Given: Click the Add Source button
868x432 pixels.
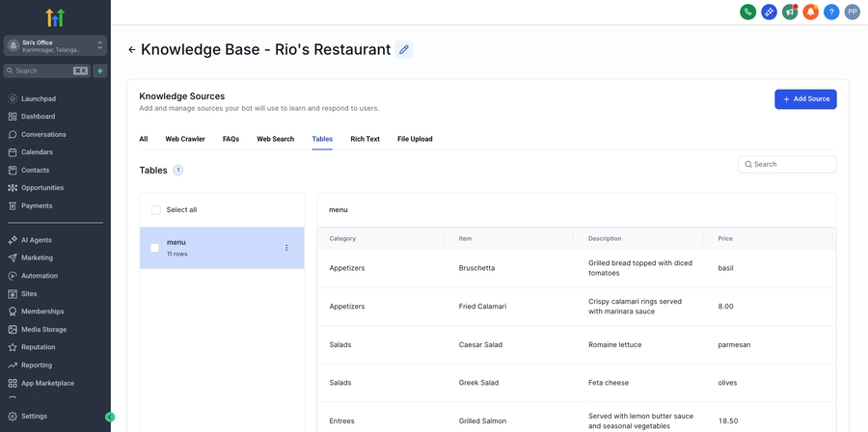Looking at the screenshot, I should 805,98.
